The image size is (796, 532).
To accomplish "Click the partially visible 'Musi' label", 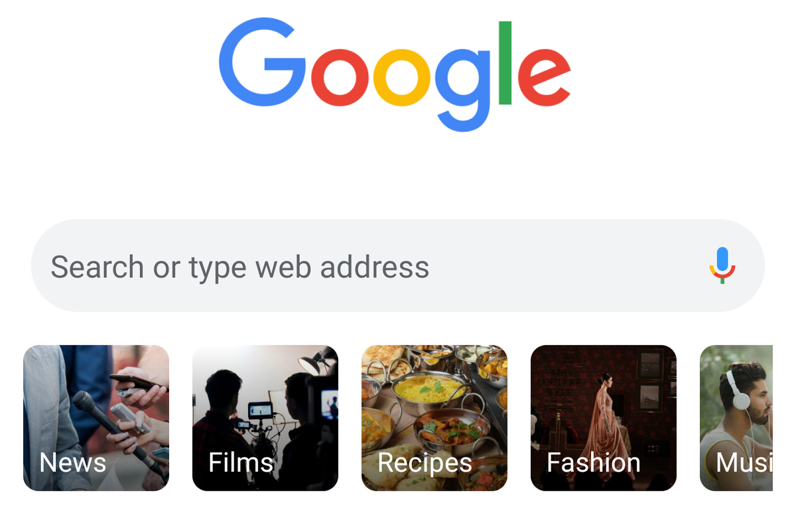I will 744,462.
